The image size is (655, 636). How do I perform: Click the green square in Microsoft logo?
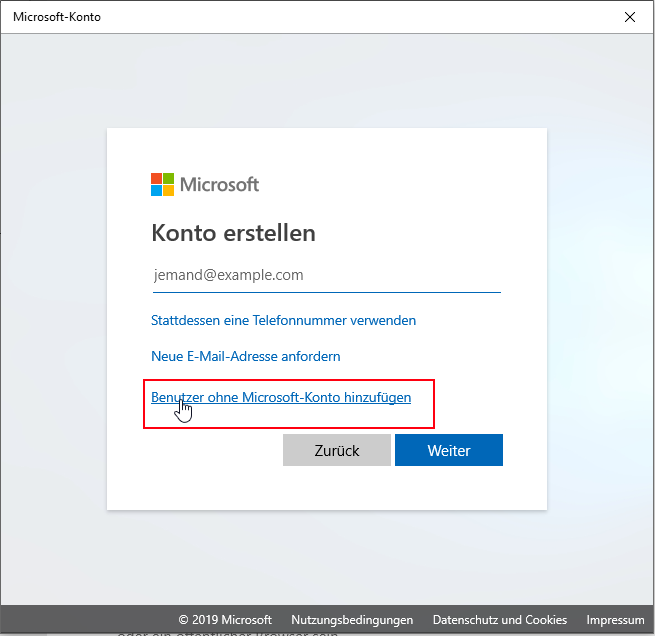point(168,178)
